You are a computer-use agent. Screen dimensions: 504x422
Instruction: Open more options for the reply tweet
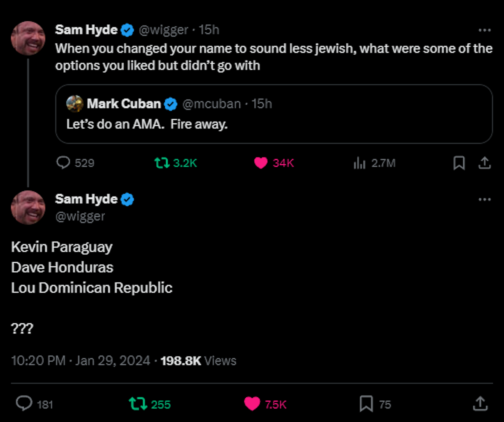(x=484, y=200)
